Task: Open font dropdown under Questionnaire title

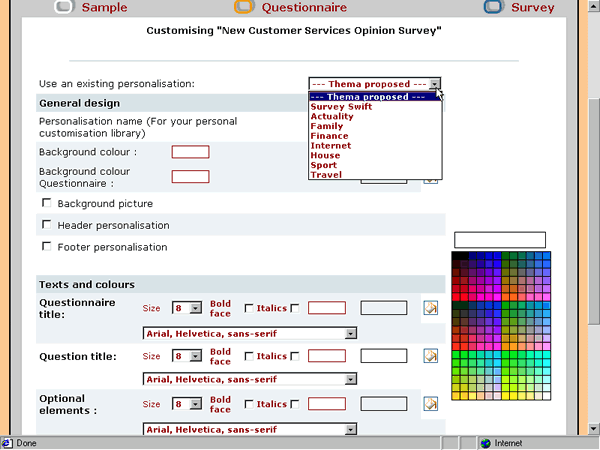Action: pyautogui.click(x=351, y=334)
